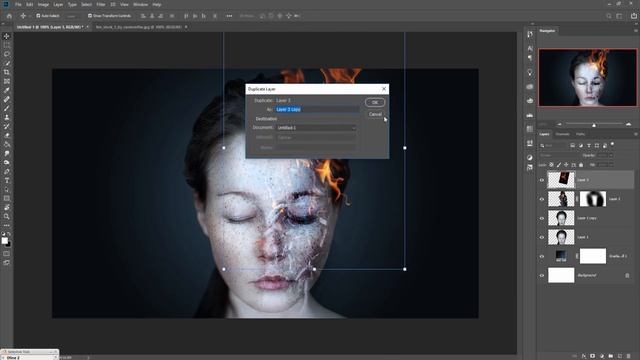Hide Layer 1 via eye icon
Viewport: 640px width, 360px height.
[x=542, y=237]
